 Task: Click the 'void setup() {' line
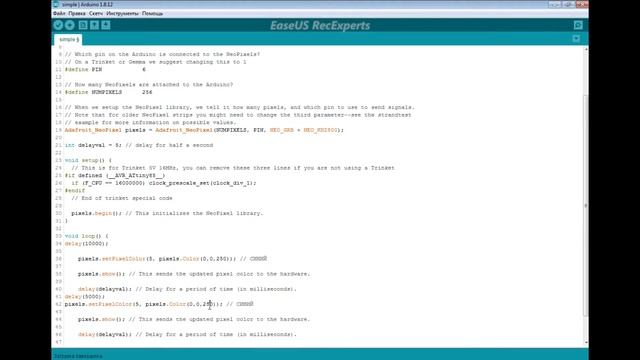coord(88,160)
